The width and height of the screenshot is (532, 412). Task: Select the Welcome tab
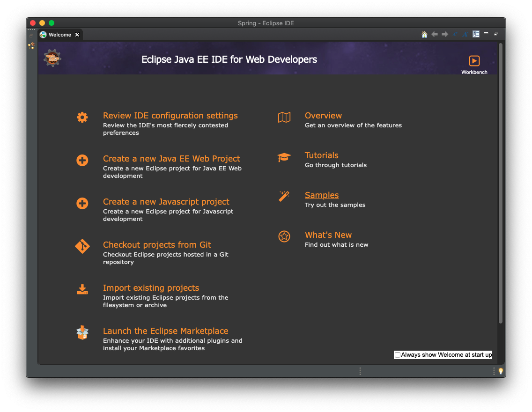coord(59,35)
